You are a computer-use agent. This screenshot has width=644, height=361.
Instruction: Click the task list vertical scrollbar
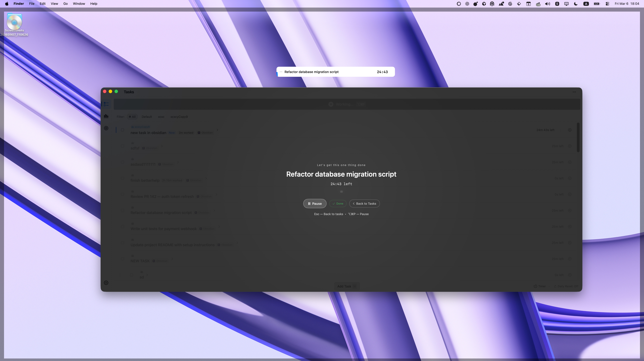pyautogui.click(x=578, y=138)
